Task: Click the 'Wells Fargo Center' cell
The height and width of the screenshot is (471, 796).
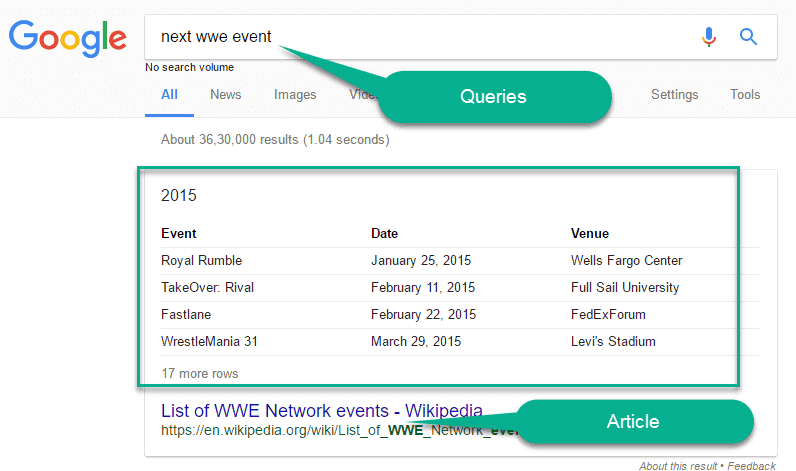Action: [x=626, y=260]
